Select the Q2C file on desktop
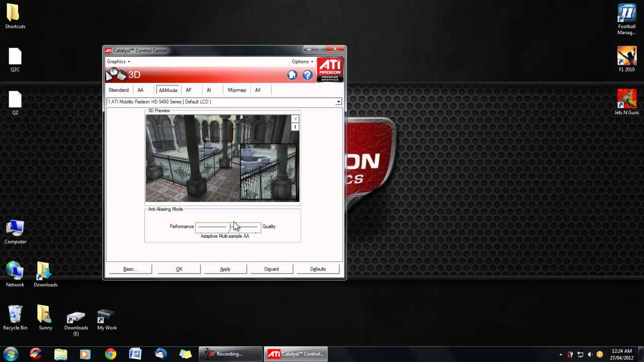The height and width of the screenshot is (362, 644). pos(15,60)
